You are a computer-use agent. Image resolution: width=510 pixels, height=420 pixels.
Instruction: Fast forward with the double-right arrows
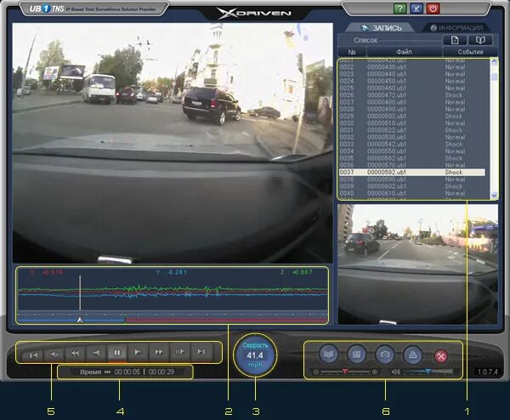click(x=159, y=352)
